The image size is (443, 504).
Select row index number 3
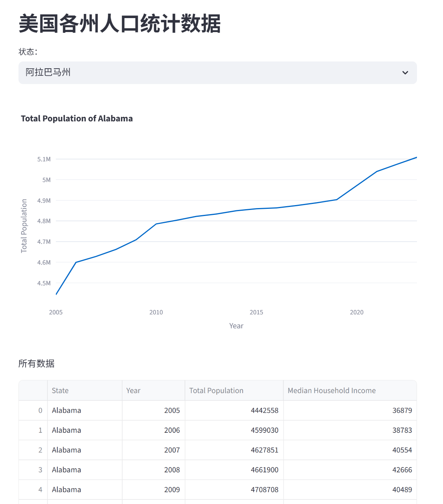pyautogui.click(x=40, y=470)
